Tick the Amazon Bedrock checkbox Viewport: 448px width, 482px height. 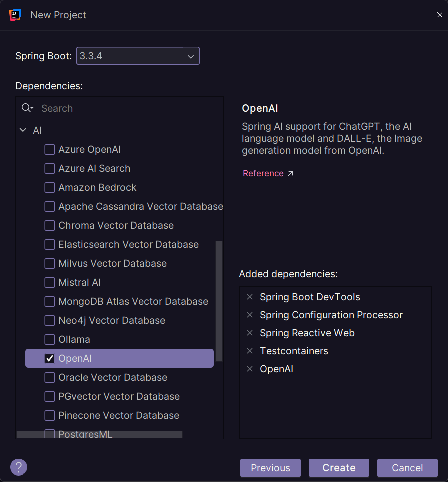50,188
